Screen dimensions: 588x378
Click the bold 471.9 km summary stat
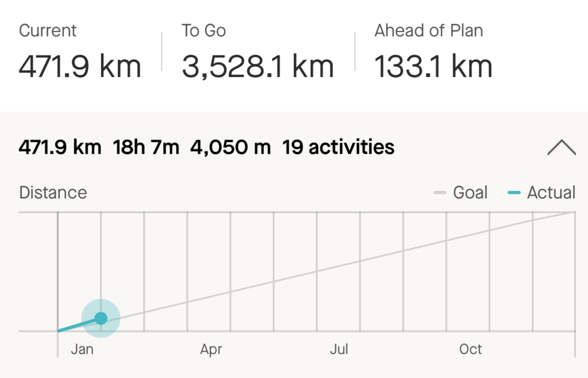point(60,148)
